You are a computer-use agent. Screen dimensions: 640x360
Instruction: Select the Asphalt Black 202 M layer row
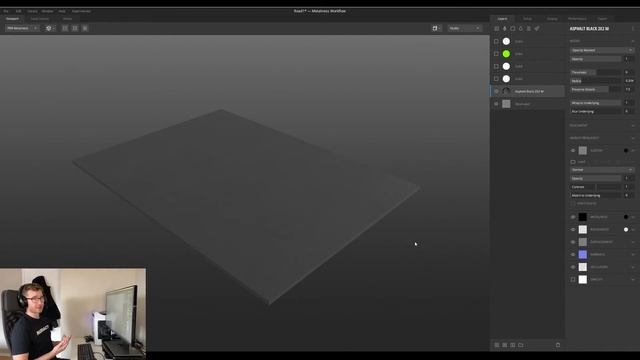pyautogui.click(x=527, y=91)
